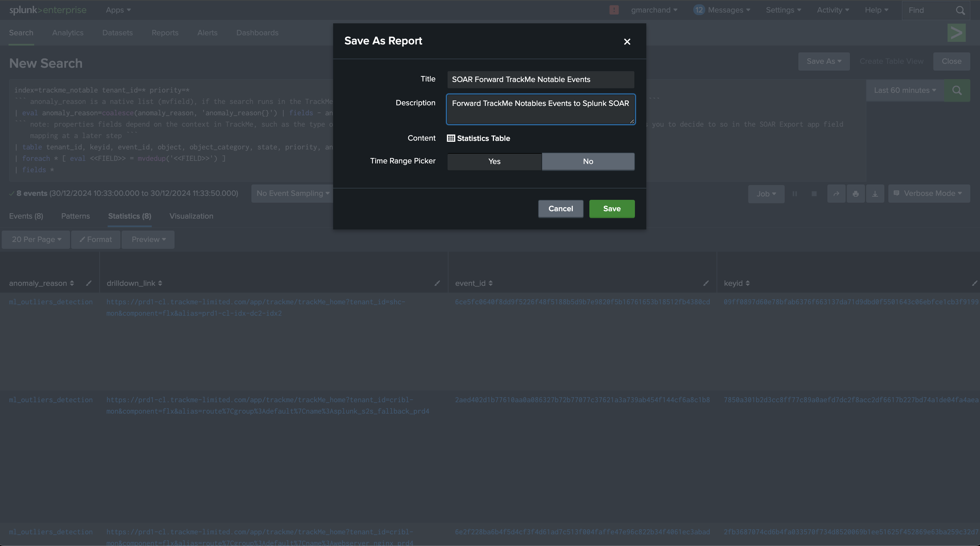Click the print icon in job toolbar
Screen dimensions: 980x546
(856, 194)
